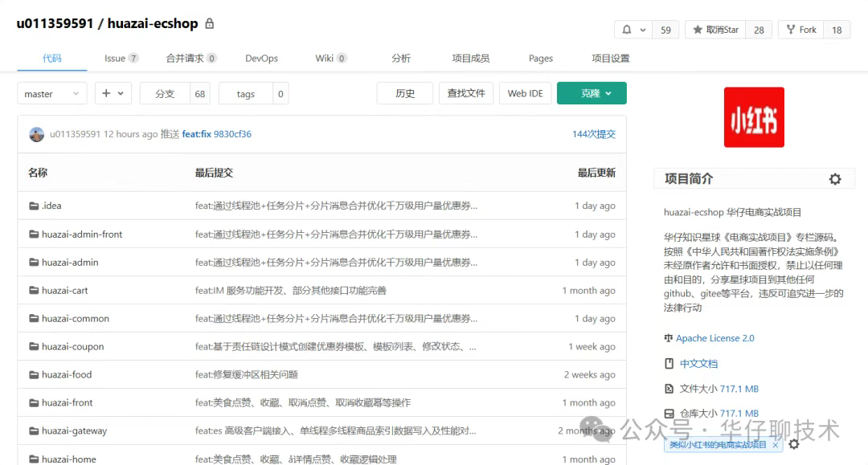Open the huazai-admin-front folder

82,235
